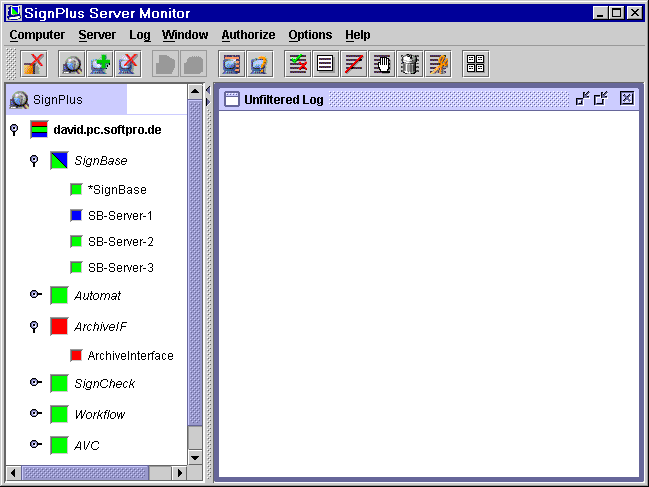Viewport: 649px width, 487px height.
Task: Click the plain lined-list log toolbar icon
Action: [x=325, y=65]
